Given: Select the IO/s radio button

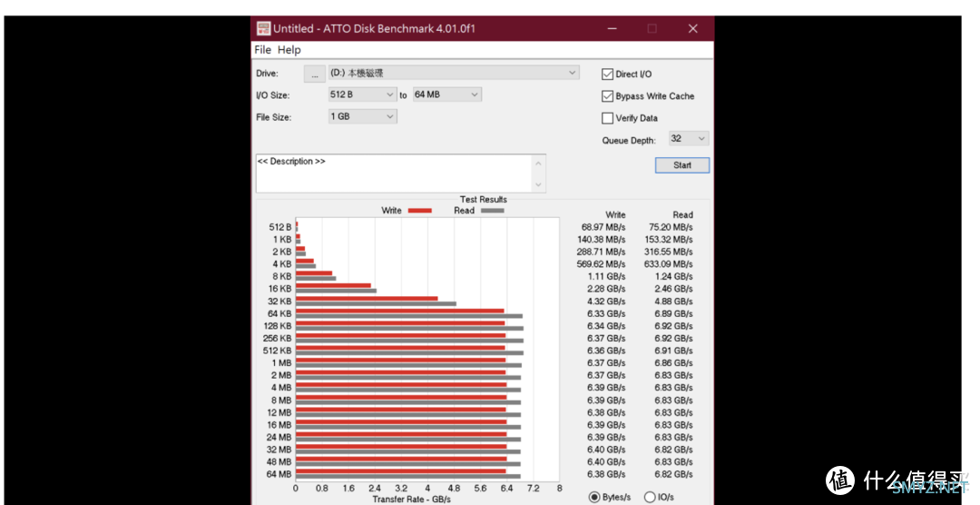Looking at the screenshot, I should point(650,498).
